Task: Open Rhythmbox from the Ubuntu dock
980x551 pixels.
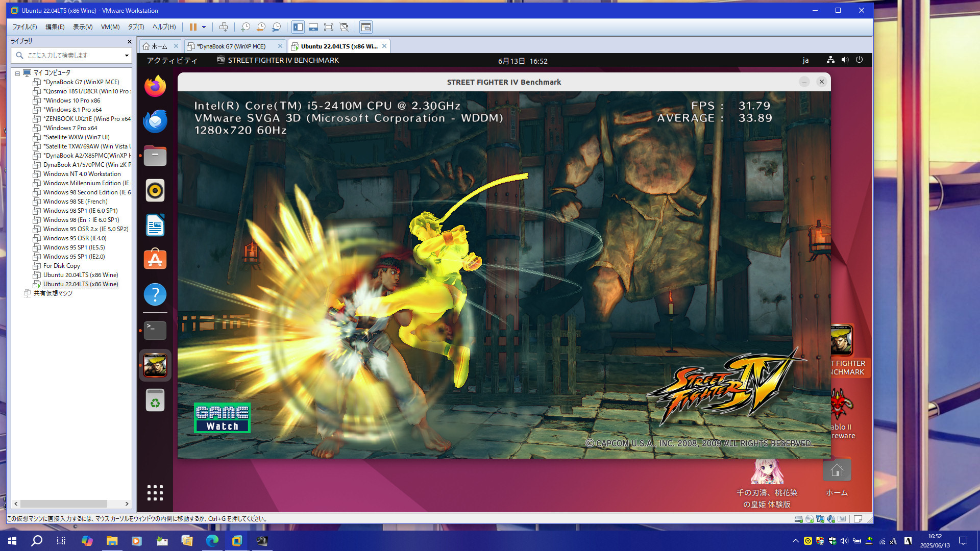Action: [x=155, y=190]
